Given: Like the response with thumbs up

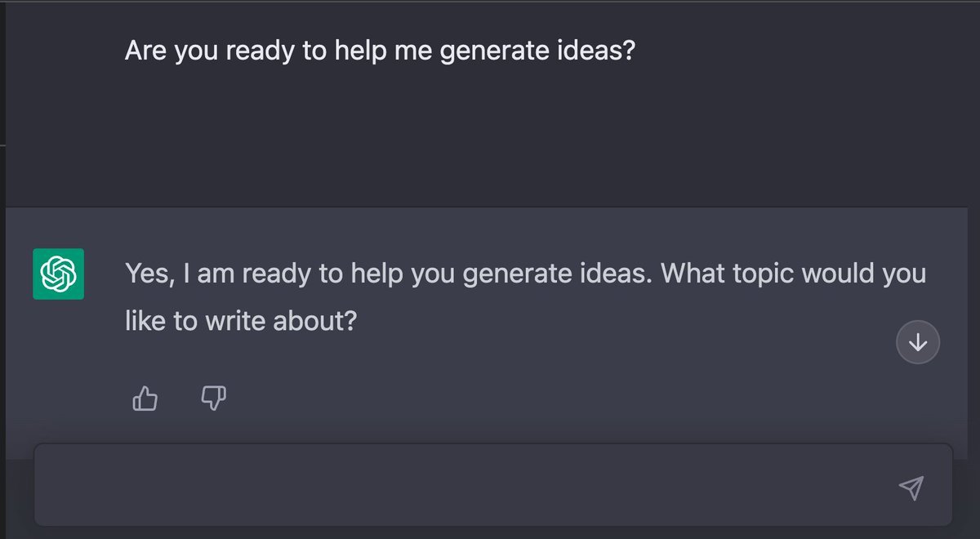Looking at the screenshot, I should [x=145, y=399].
